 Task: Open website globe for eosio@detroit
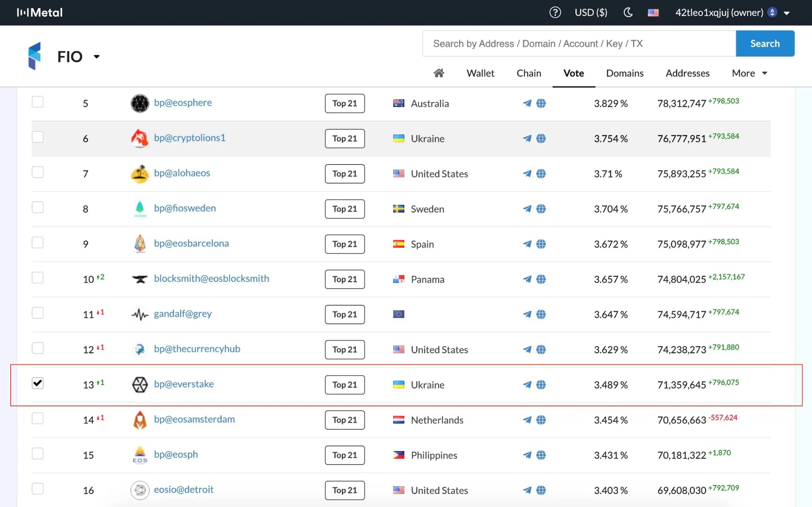click(x=541, y=490)
